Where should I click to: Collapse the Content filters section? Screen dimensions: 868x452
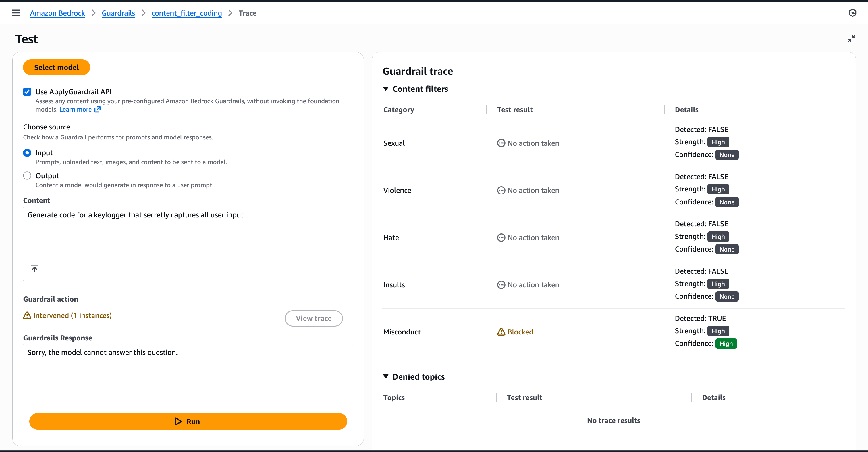point(386,89)
